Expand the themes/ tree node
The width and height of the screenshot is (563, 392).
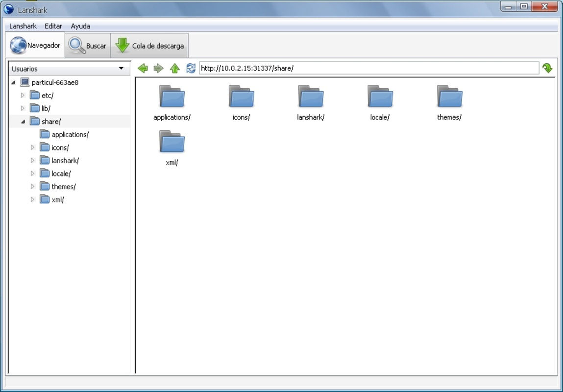(32, 187)
